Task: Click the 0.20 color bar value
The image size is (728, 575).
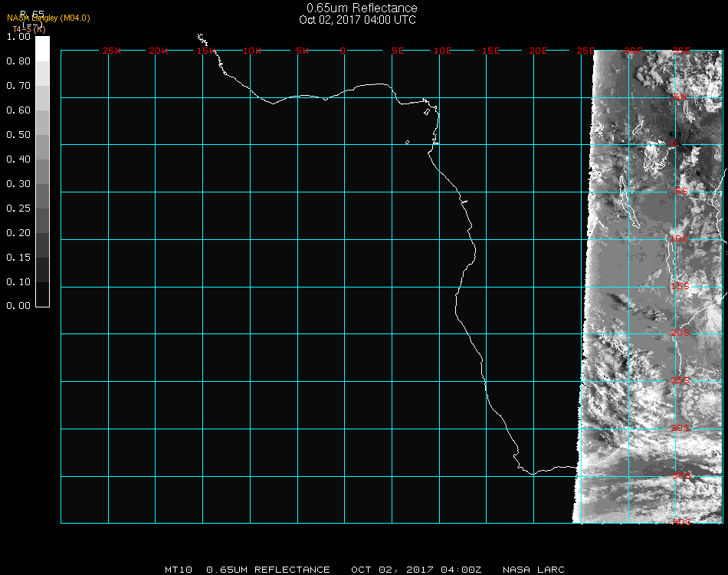Action: [x=18, y=233]
